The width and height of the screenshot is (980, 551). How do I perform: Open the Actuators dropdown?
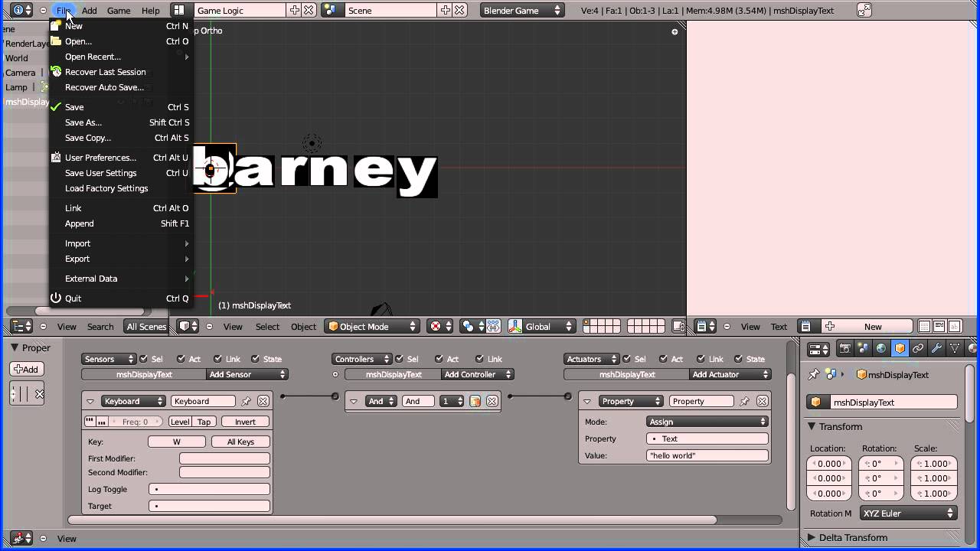[x=591, y=359]
